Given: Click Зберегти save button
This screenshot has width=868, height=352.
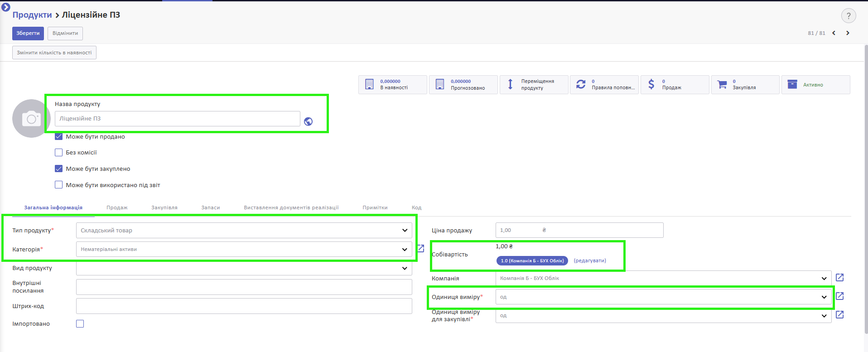Looking at the screenshot, I should tap(28, 33).
